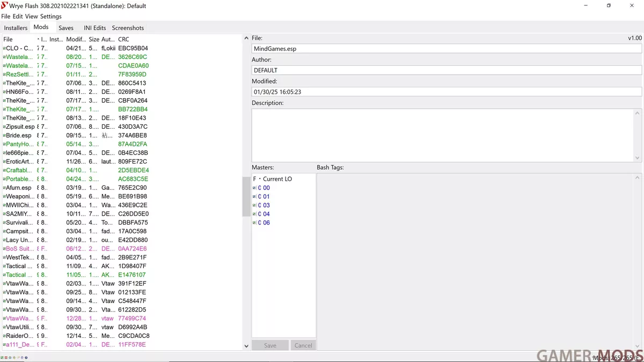Toggle the RezSettl... mod checkbox
Viewport: 644px width, 362px height.
tap(4, 75)
